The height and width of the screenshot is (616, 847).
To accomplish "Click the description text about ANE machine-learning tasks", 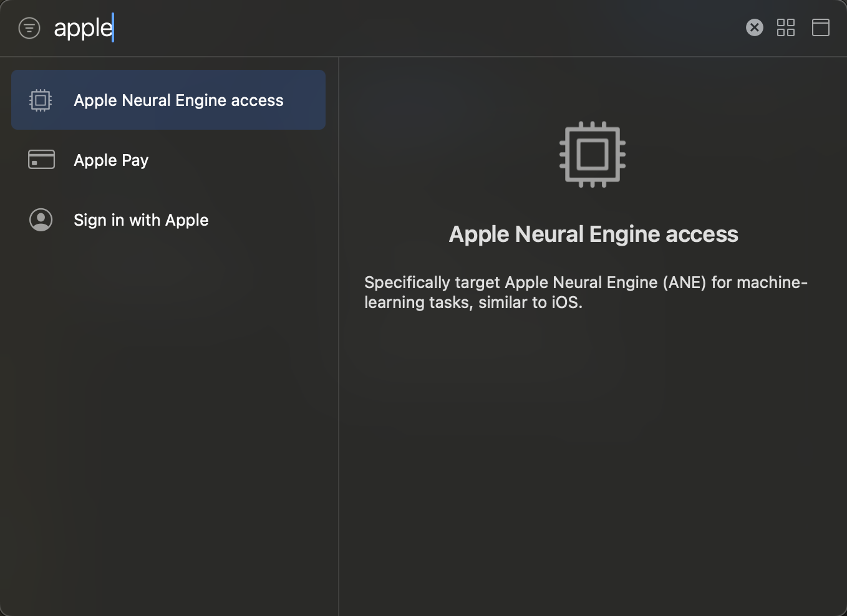I will 586,292.
